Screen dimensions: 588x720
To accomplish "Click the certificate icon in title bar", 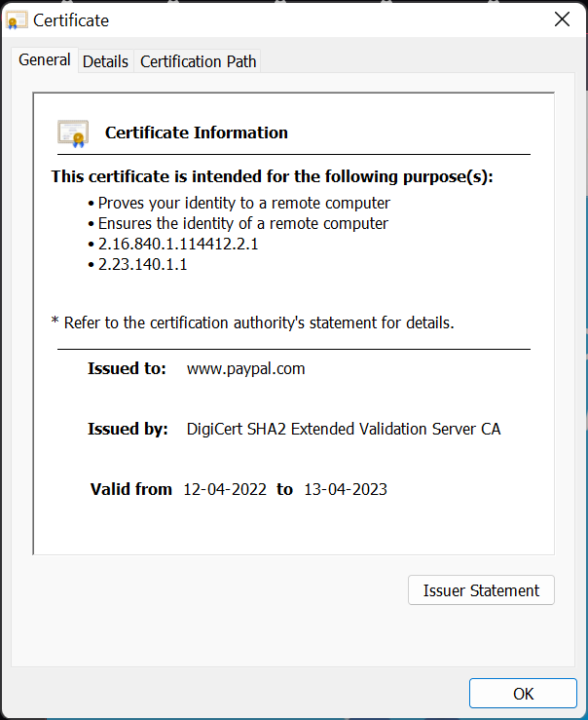I will 17,20.
